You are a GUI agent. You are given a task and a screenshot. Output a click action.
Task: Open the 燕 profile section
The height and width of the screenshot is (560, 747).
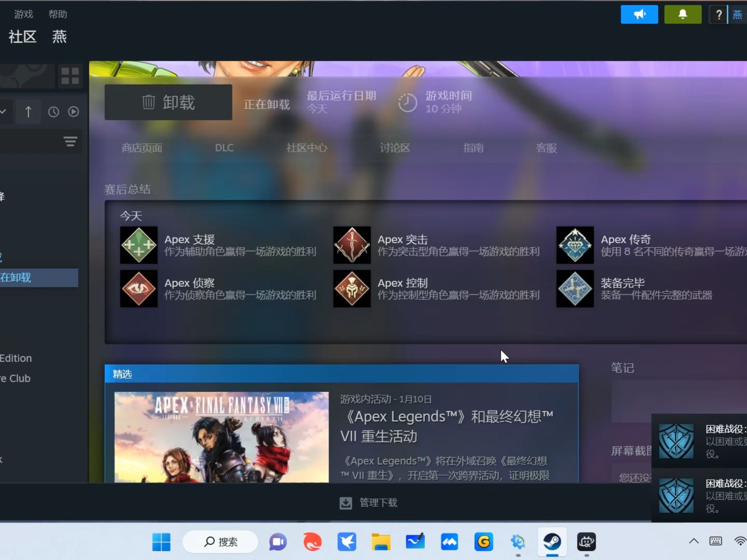click(60, 37)
